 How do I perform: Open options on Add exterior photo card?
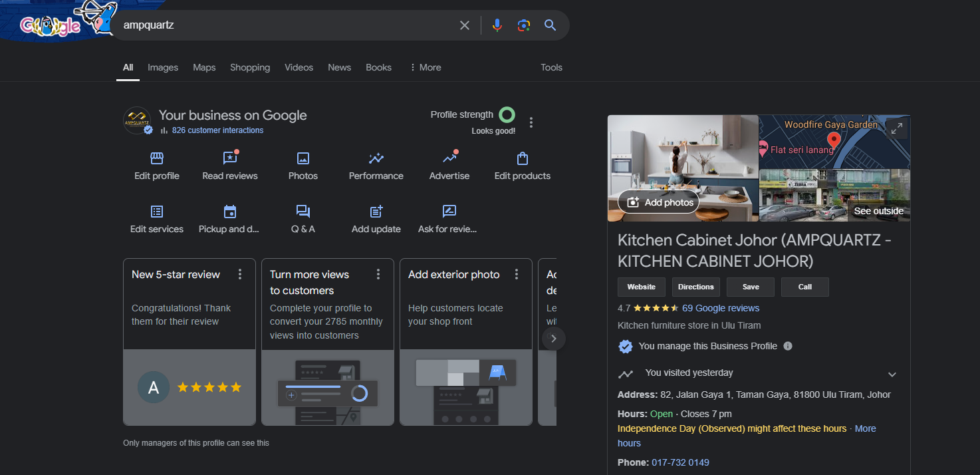[517, 274]
